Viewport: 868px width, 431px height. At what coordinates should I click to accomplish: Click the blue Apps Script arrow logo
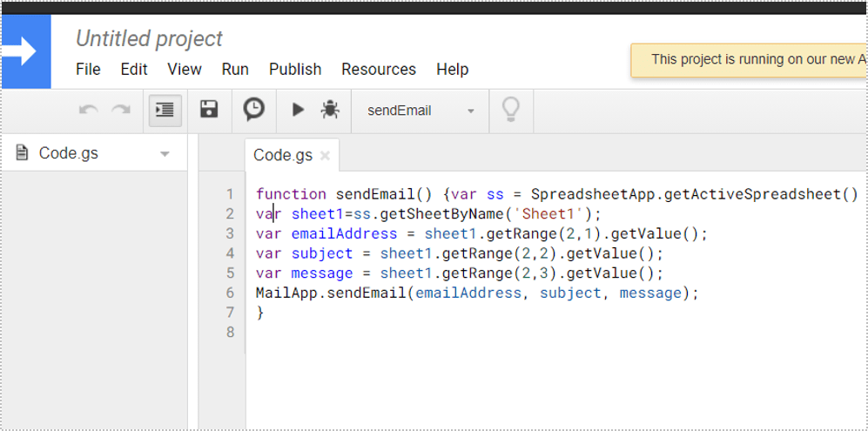point(24,52)
